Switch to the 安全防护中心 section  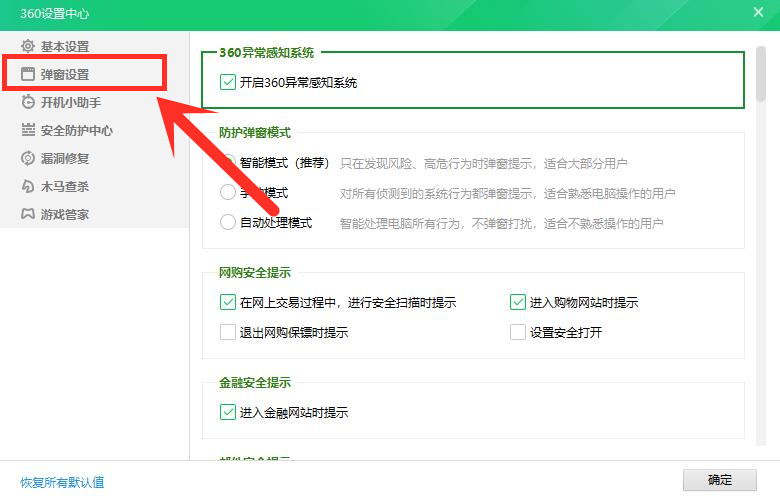tap(76, 130)
